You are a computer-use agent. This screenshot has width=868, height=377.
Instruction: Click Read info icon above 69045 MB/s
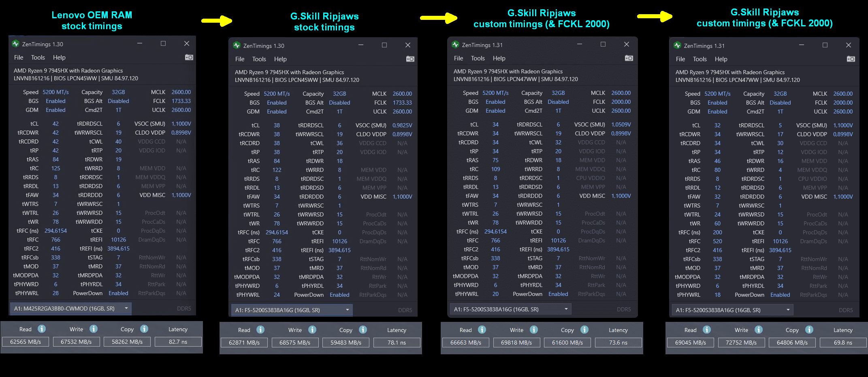click(707, 330)
